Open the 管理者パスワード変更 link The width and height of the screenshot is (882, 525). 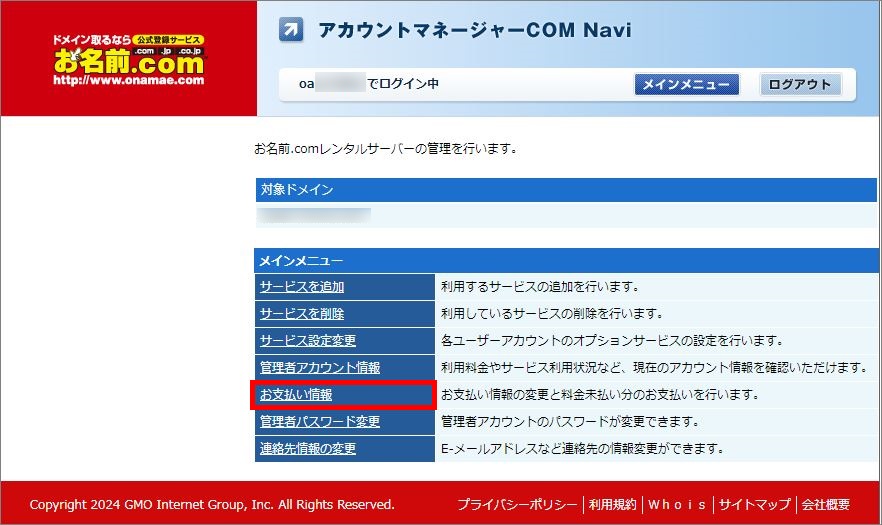click(x=320, y=422)
